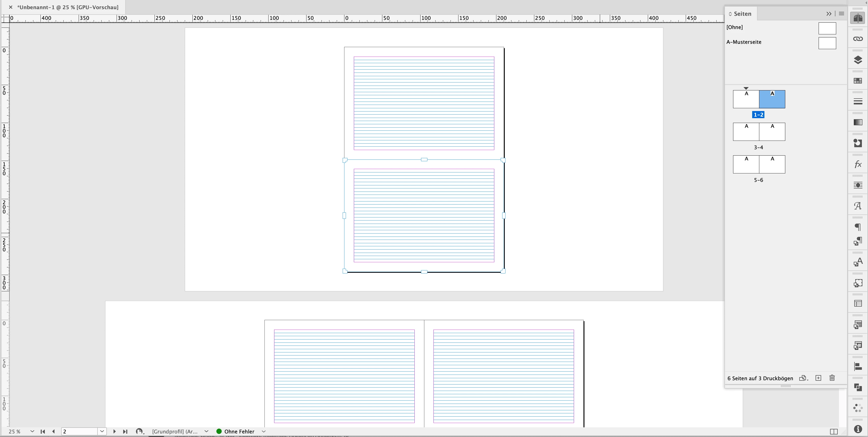Open the Stroke panel icon
Screen dimensions: 868x437
pos(858,102)
